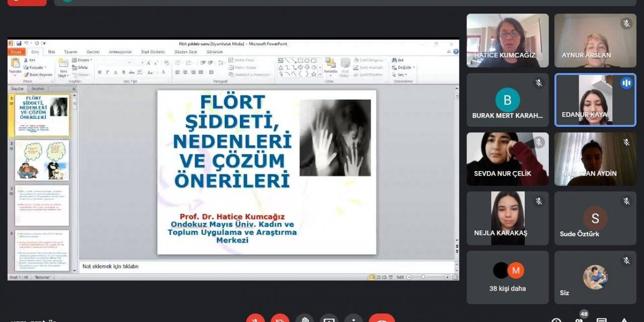
Task: Open Bul (Find) in the ribbon
Action: [399, 59]
